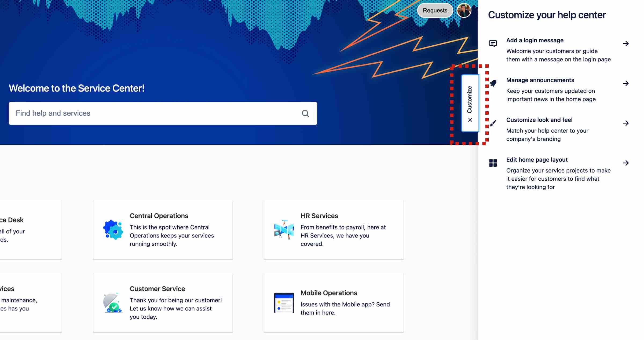This screenshot has height=340, width=644.
Task: Click the edit home page layout icon
Action: coord(493,162)
